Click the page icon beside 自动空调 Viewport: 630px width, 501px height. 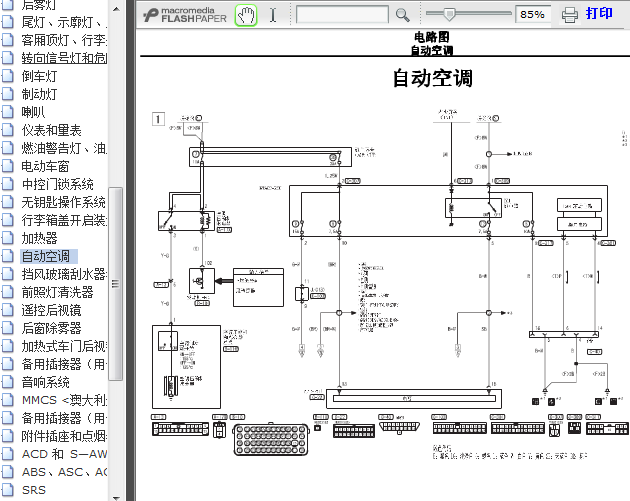pos(8,256)
